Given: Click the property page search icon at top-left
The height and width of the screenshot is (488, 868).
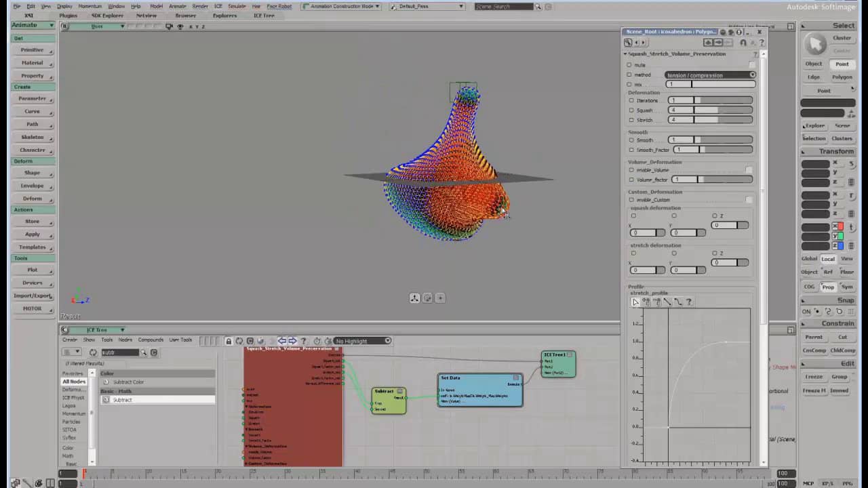Looking at the screenshot, I should (x=628, y=43).
